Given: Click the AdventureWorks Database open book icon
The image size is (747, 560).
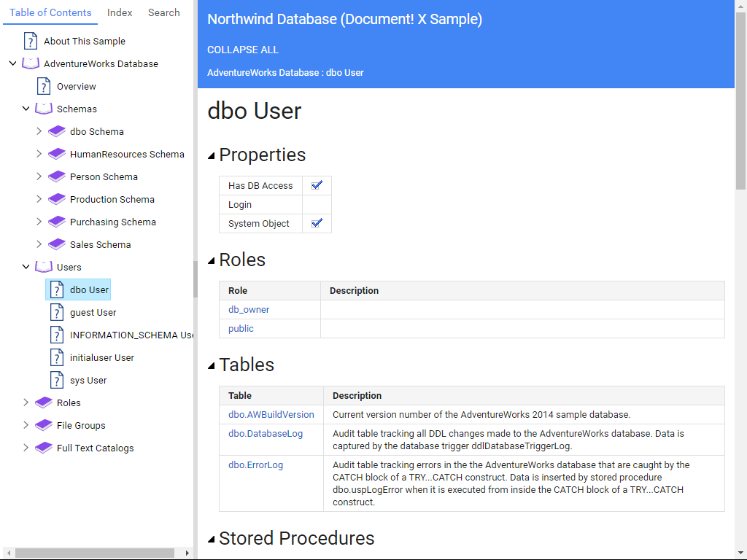Looking at the screenshot, I should pos(31,63).
